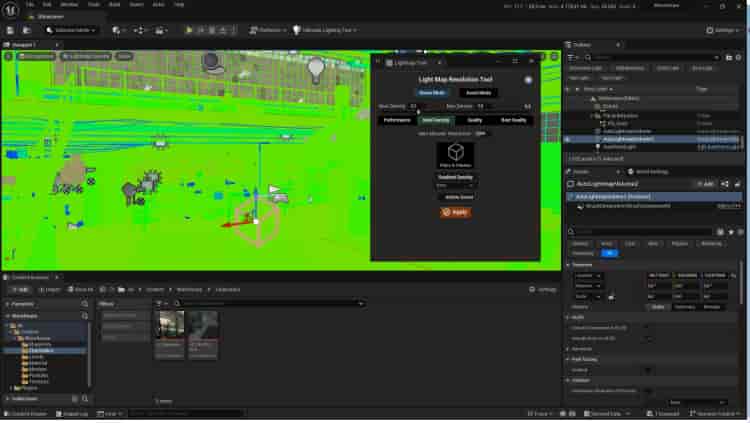The height and width of the screenshot is (423, 750).
Task: Open the Scale dropdown in Transform
Action: click(x=588, y=297)
